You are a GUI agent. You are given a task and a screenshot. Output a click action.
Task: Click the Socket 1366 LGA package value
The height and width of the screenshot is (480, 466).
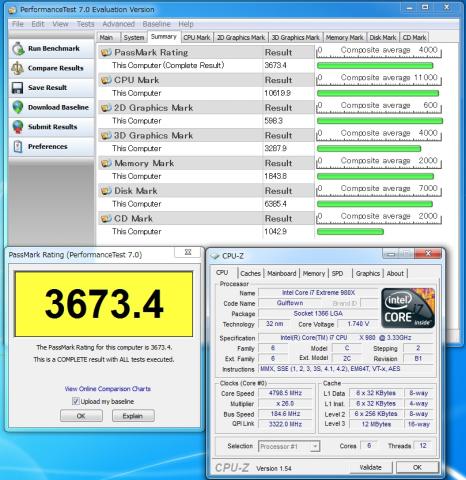tap(318, 314)
